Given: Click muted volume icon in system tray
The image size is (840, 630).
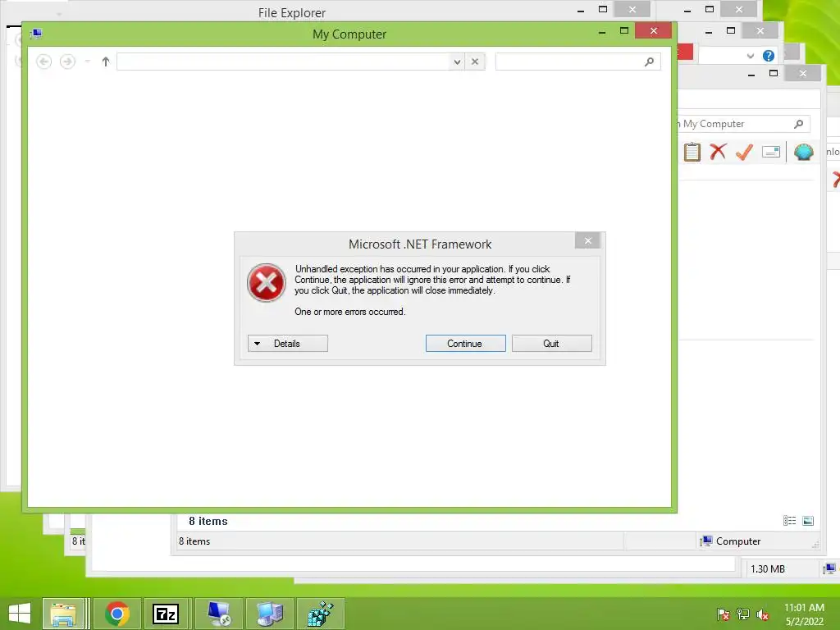Looking at the screenshot, I should coord(763,614).
